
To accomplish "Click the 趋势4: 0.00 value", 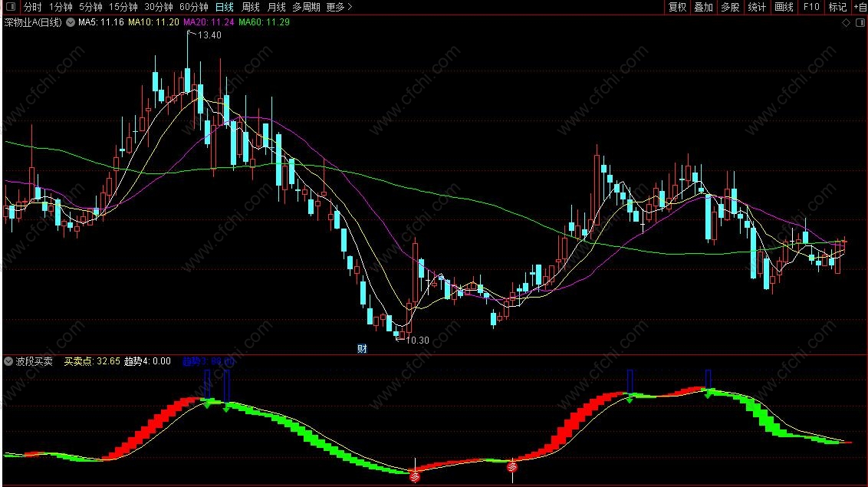I will tap(147, 361).
